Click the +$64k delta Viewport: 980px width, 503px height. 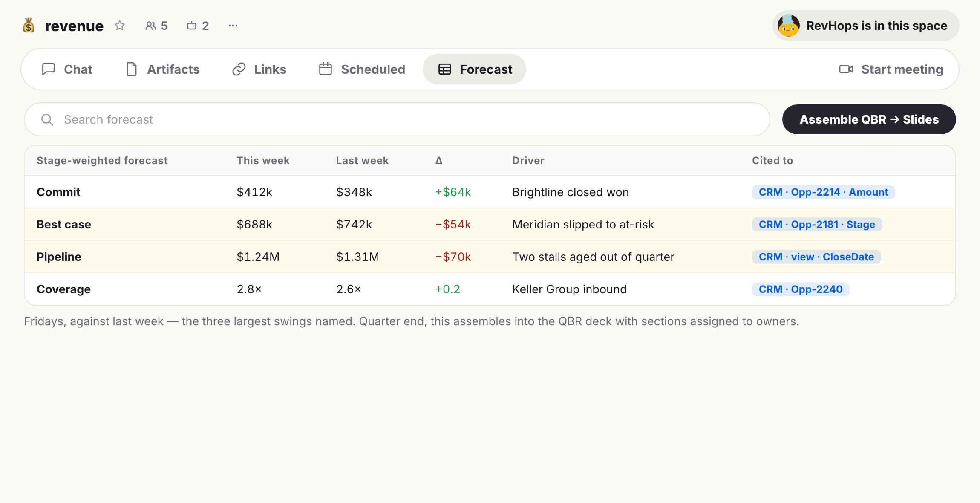tap(453, 192)
